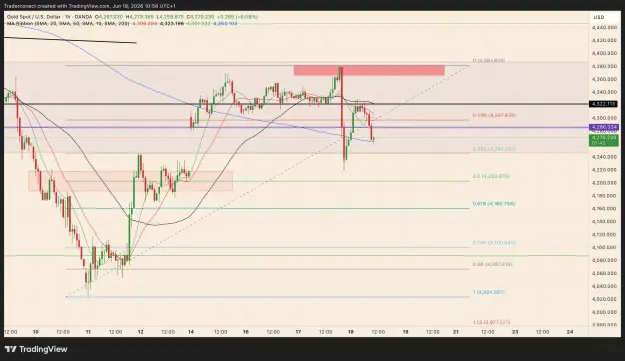Click the 4,400.000 price axis label

pyautogui.click(x=604, y=53)
